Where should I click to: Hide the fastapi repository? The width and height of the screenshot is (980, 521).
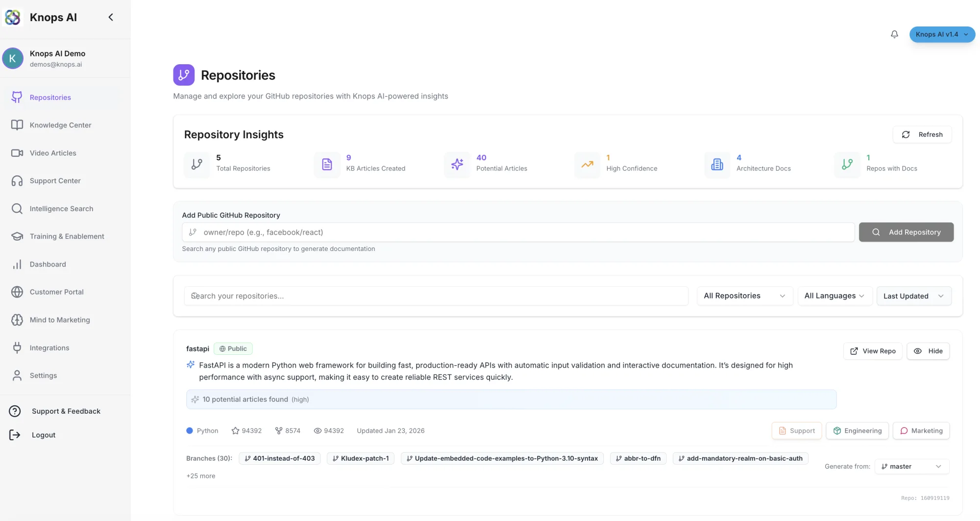(928, 351)
